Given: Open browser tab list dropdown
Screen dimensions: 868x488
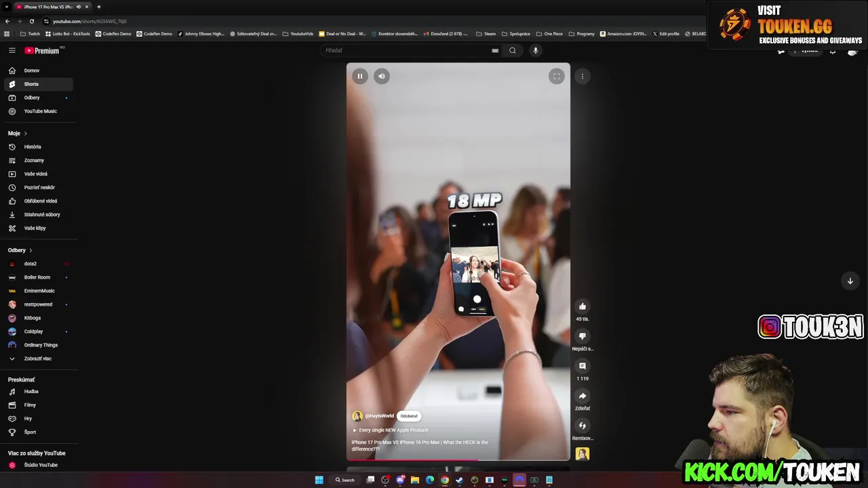Looking at the screenshot, I should point(7,7).
